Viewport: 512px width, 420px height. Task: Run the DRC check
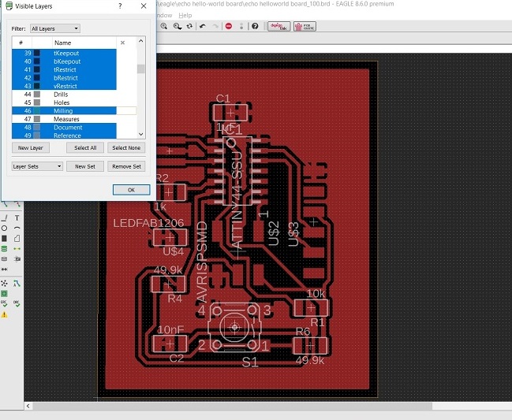(17, 304)
